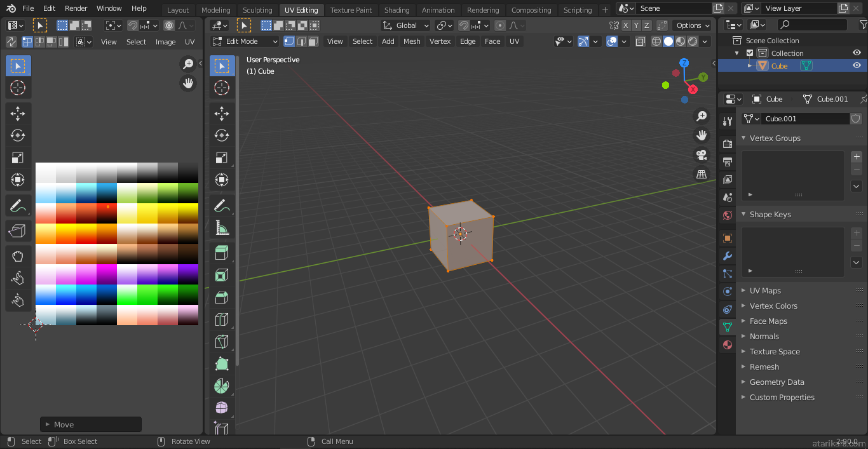Image resolution: width=868 pixels, height=449 pixels.
Task: Select the Poly Build tool
Action: [x=222, y=365]
